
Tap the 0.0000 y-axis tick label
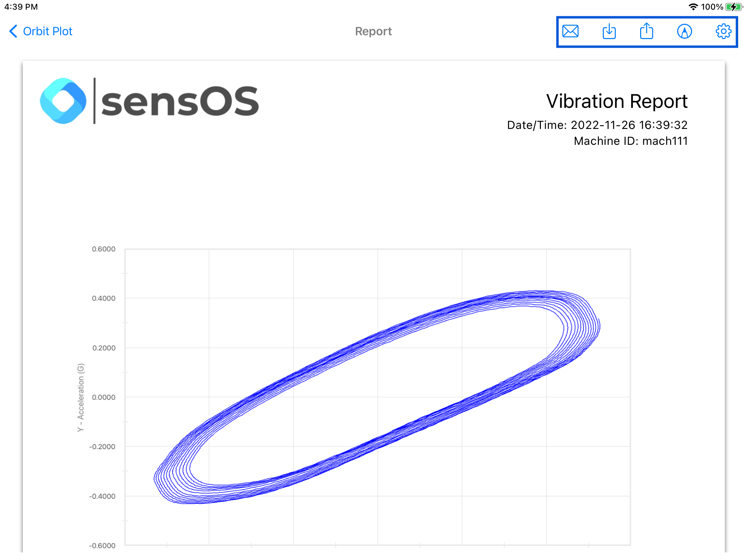click(x=104, y=397)
